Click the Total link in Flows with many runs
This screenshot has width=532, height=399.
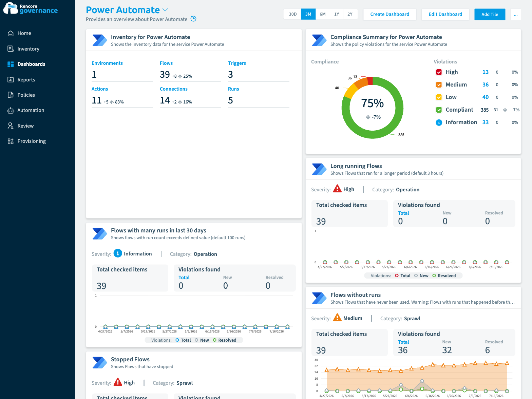[x=184, y=278]
